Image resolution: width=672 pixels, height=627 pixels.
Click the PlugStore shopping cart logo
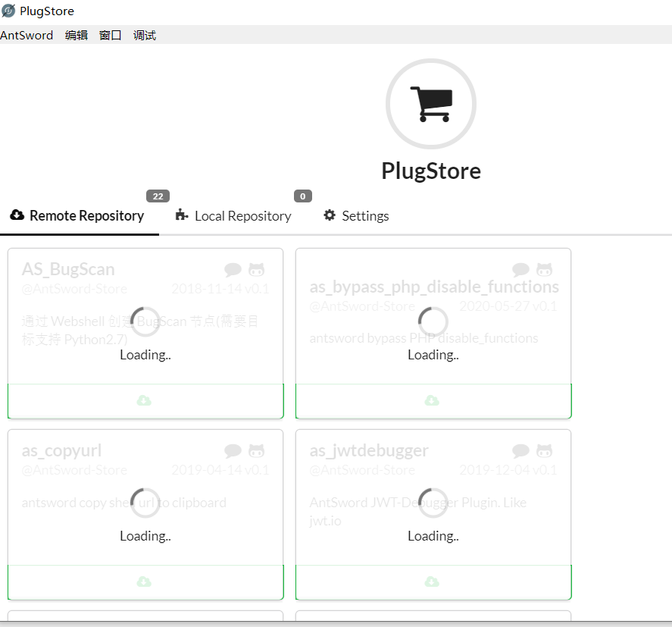coord(431,104)
